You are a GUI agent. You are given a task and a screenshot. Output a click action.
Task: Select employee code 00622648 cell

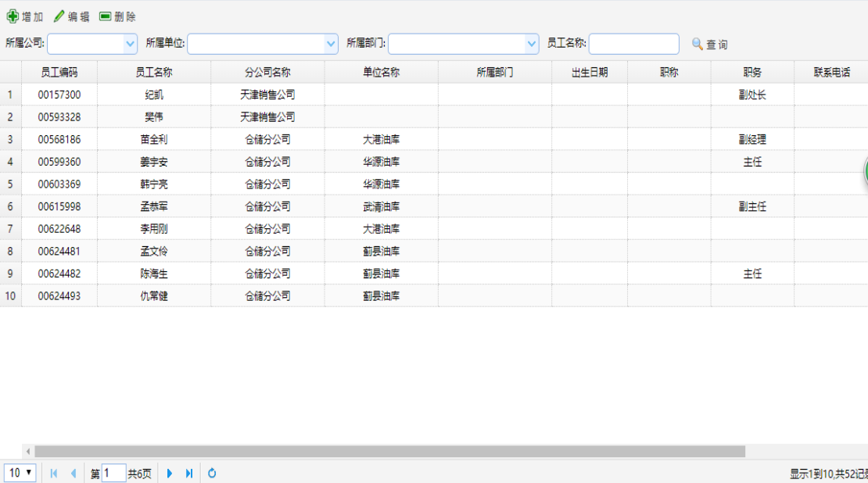coord(59,228)
